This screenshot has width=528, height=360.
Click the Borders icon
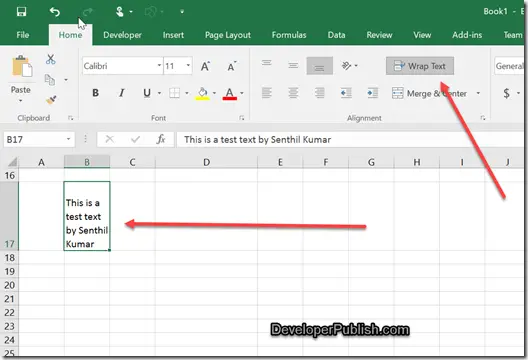coord(174,93)
